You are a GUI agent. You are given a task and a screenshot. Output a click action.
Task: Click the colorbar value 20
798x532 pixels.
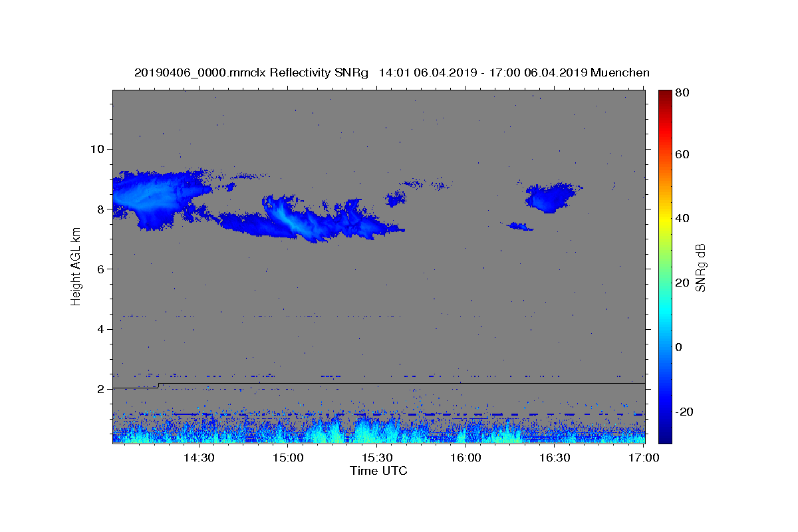(x=683, y=283)
